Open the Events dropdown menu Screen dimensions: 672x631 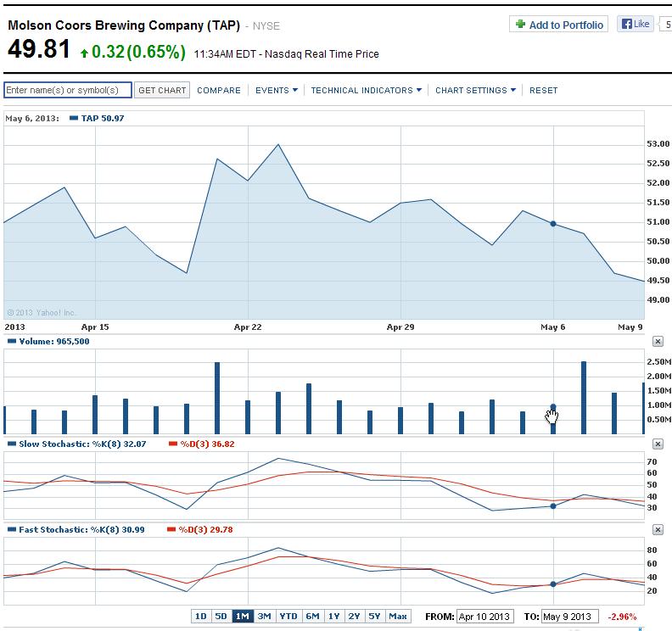[x=277, y=91]
